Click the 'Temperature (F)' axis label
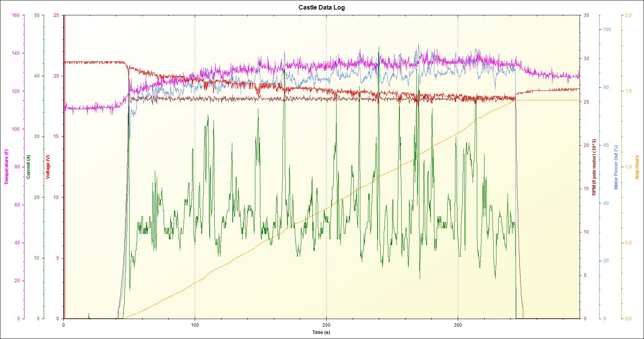Viewport: 644px width, 339px height. [7, 167]
